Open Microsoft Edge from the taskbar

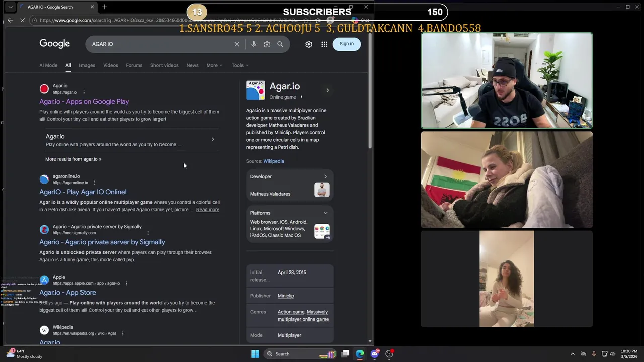click(360, 354)
